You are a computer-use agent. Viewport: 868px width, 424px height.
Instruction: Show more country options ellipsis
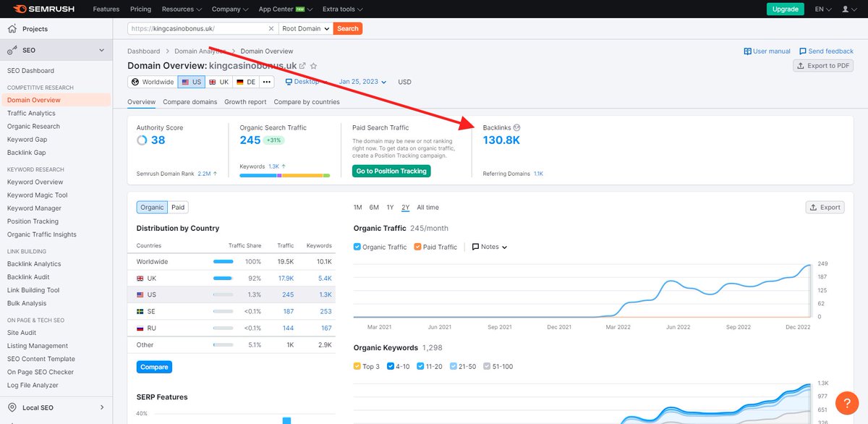coord(267,82)
